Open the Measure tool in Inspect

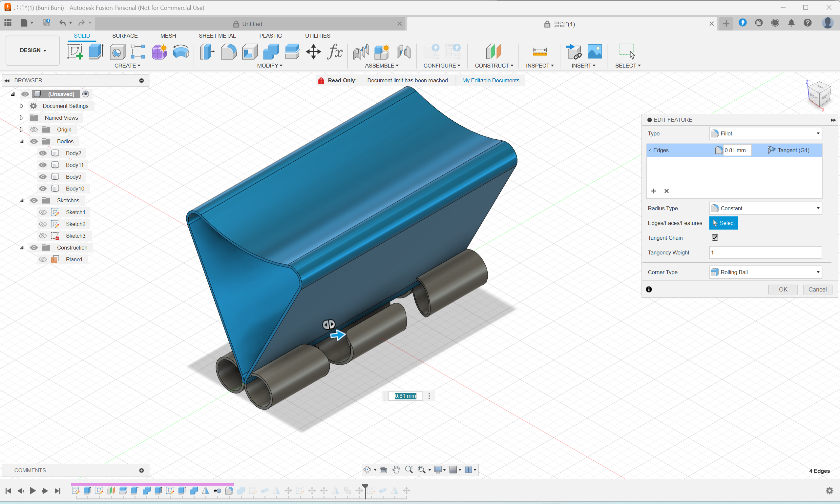(x=540, y=51)
